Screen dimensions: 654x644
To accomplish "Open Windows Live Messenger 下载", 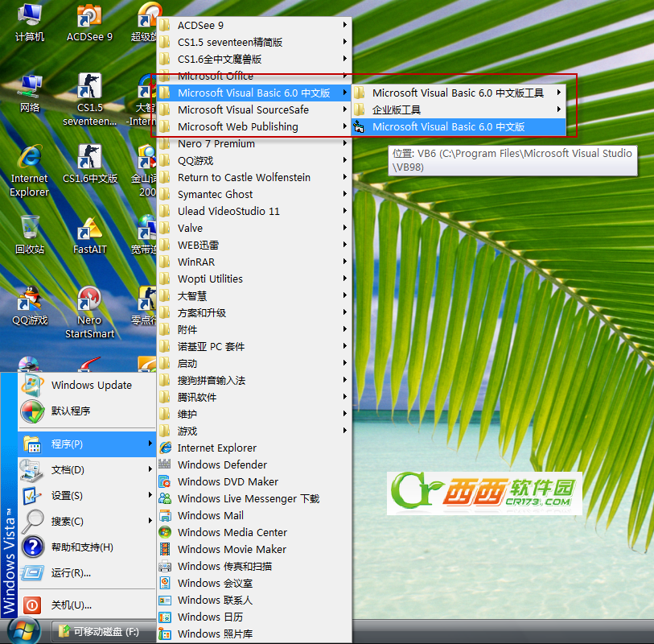I will (254, 498).
